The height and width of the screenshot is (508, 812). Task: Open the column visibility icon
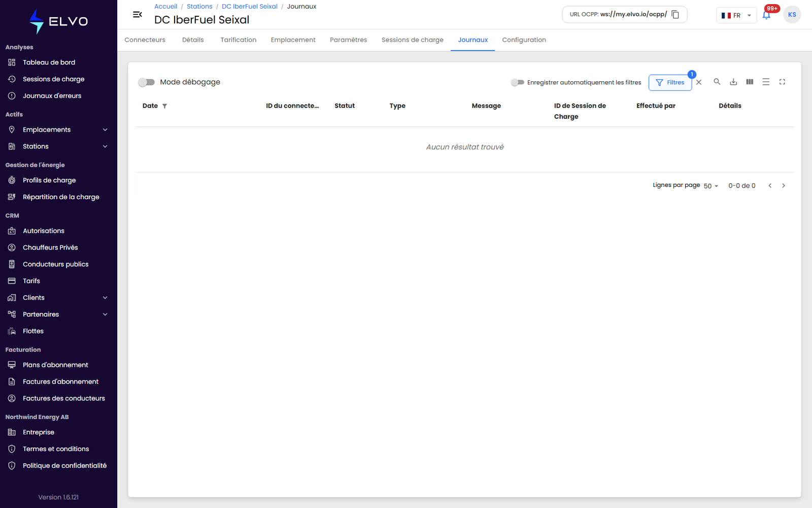750,82
